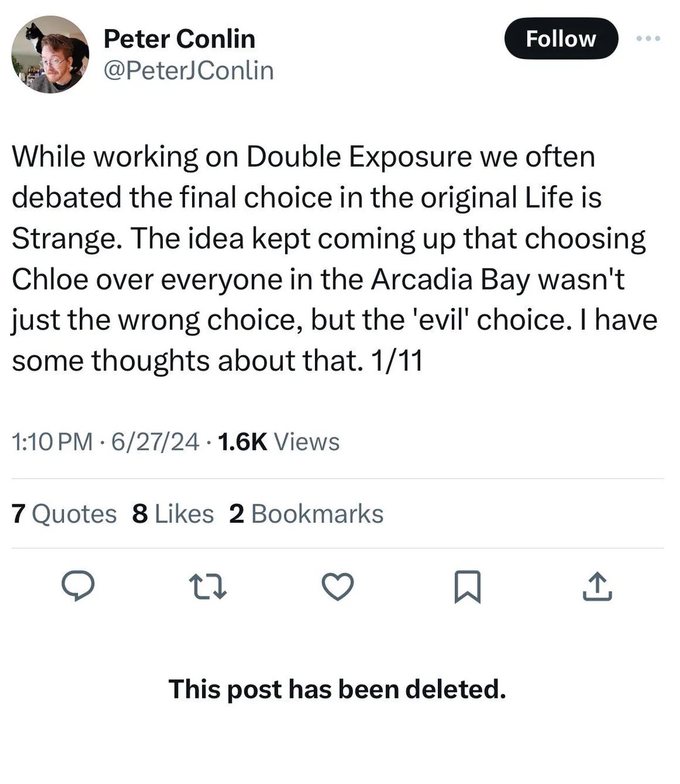
Task: Repost using the retweet arrows icon
Action: (x=208, y=586)
